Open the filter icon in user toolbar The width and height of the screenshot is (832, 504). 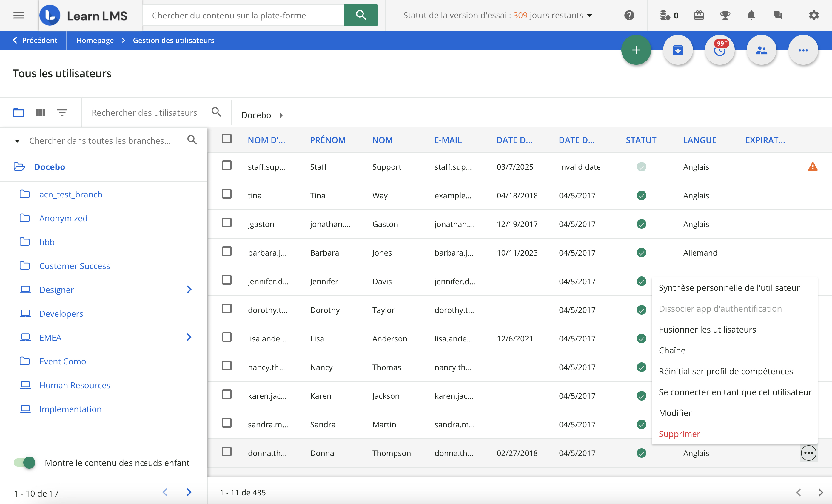click(x=62, y=112)
